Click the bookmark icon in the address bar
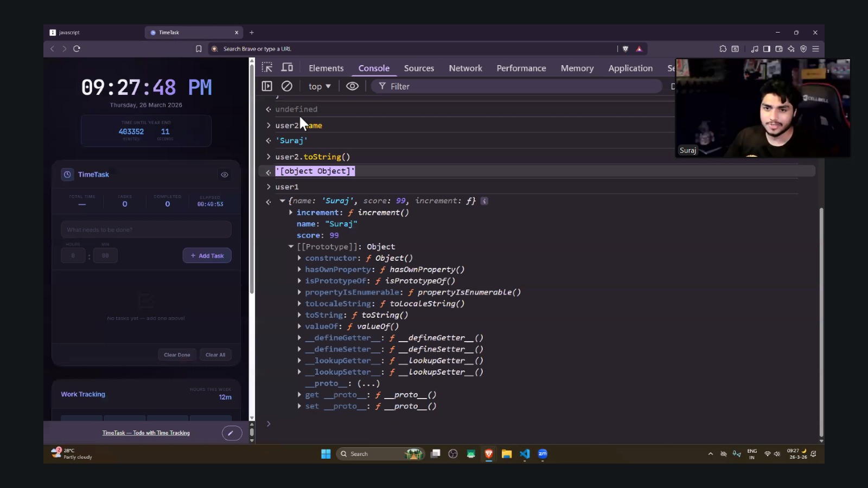The width and height of the screenshot is (868, 488). click(x=199, y=49)
